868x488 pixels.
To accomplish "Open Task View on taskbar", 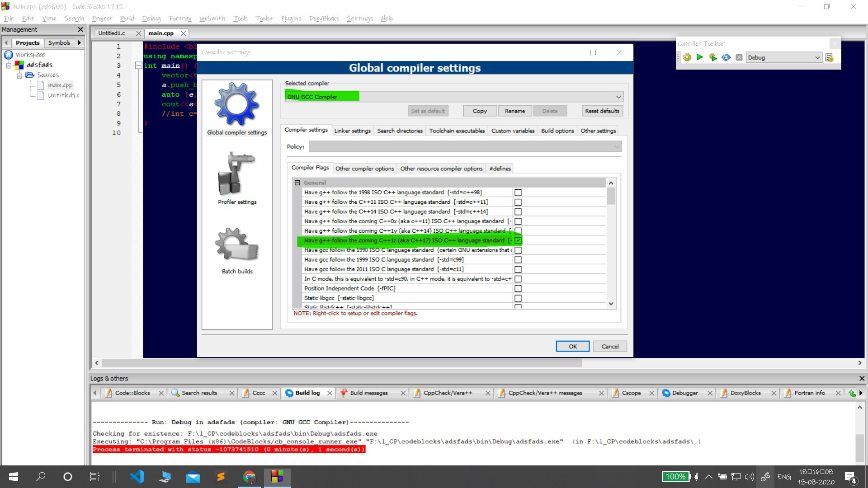I will click(x=94, y=477).
